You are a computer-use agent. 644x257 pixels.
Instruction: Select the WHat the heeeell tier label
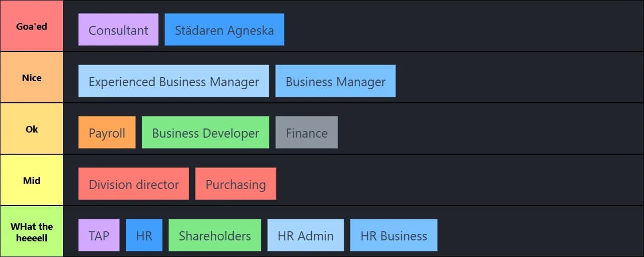point(32,232)
